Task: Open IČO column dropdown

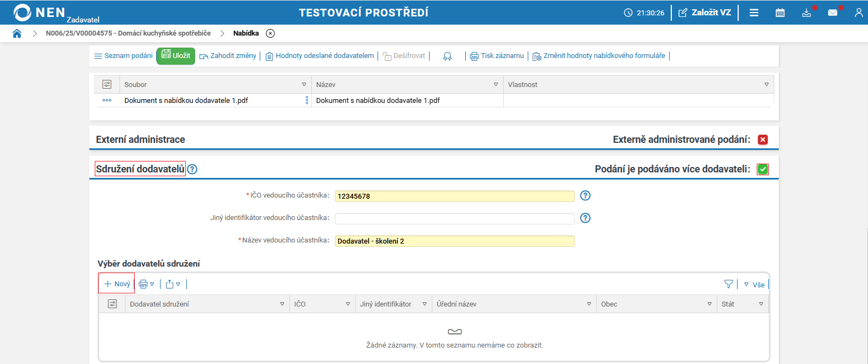Action: pos(348,304)
